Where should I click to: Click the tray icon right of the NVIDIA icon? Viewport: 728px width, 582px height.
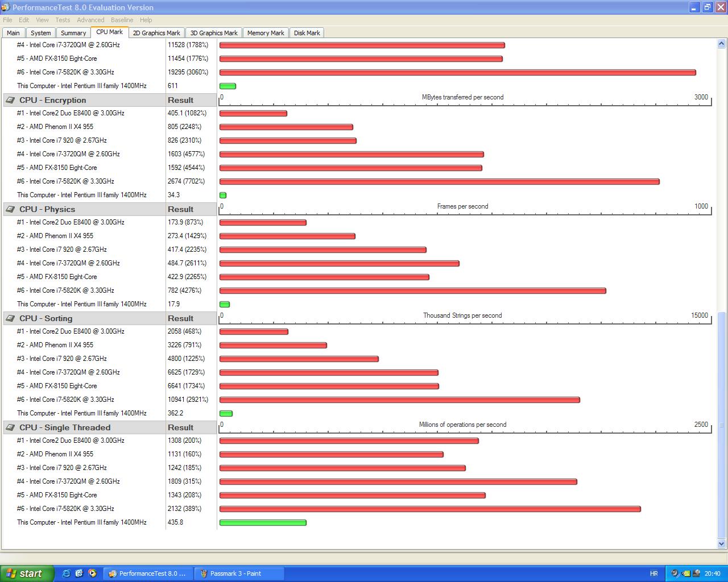pyautogui.click(x=697, y=573)
